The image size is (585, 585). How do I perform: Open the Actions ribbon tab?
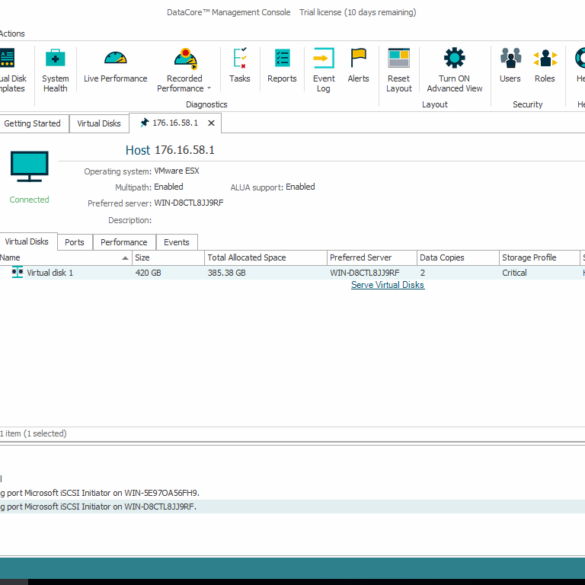(x=12, y=34)
